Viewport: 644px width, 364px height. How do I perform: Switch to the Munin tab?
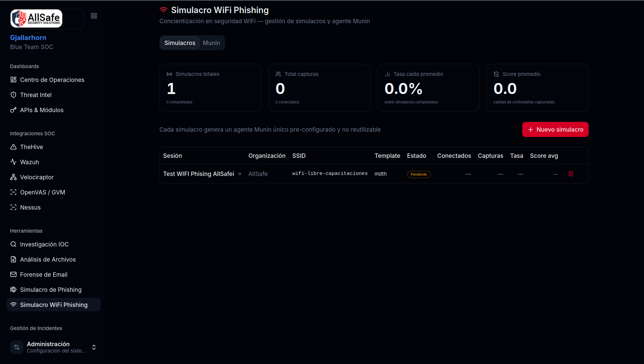(211, 43)
